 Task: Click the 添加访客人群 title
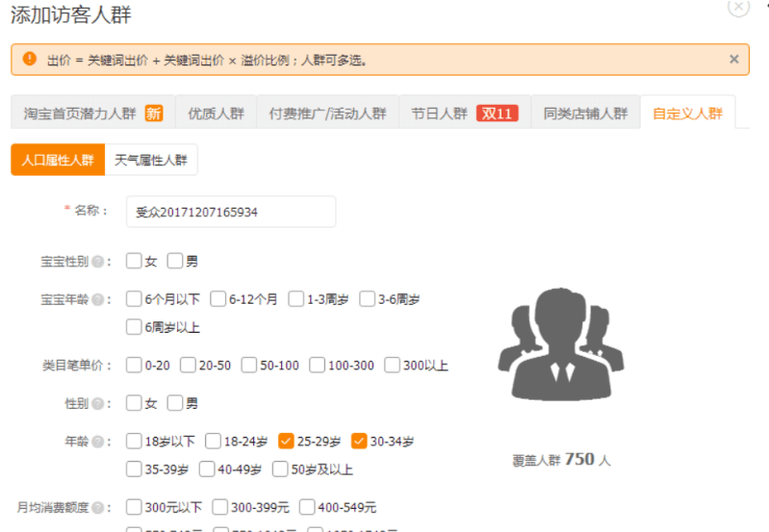(71, 14)
